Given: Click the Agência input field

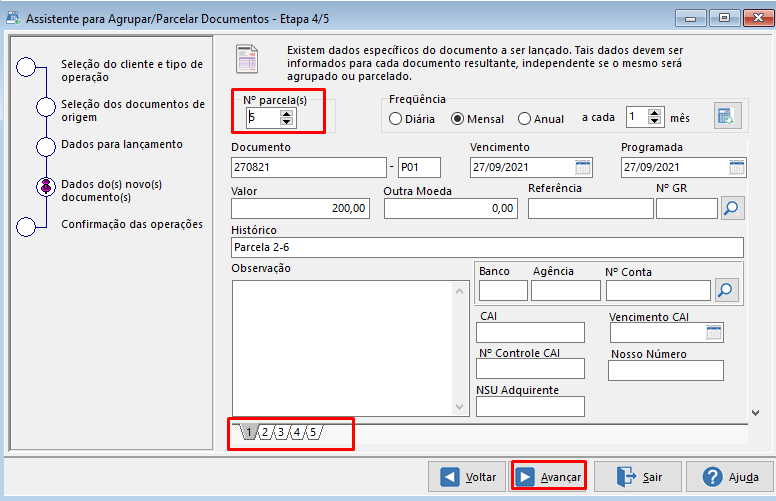Looking at the screenshot, I should 566,291.
